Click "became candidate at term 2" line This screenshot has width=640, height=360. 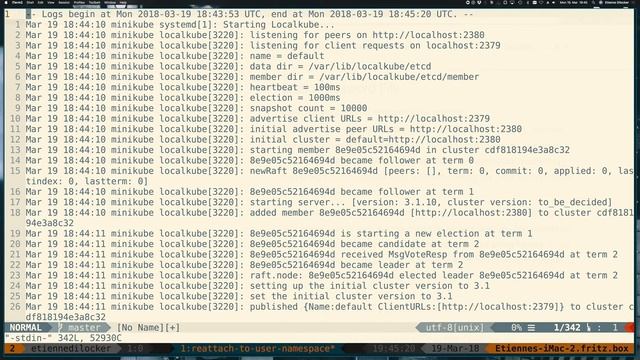pyautogui.click(x=252, y=244)
